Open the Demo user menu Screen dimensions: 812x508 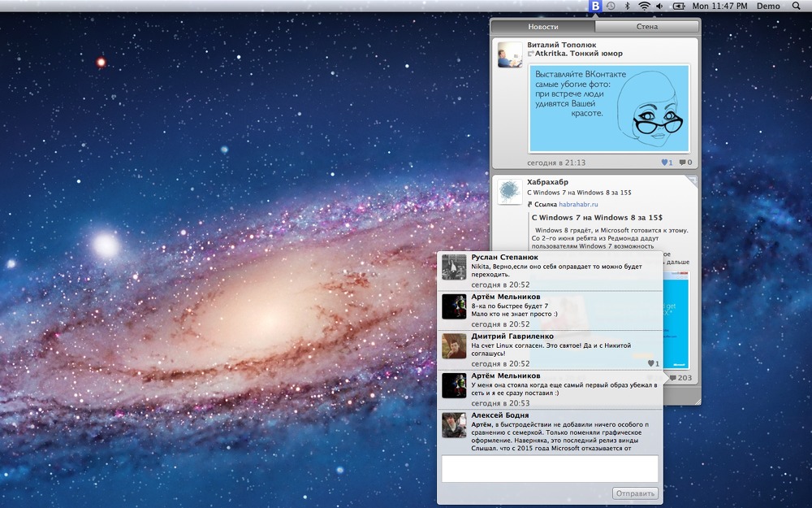coord(768,7)
